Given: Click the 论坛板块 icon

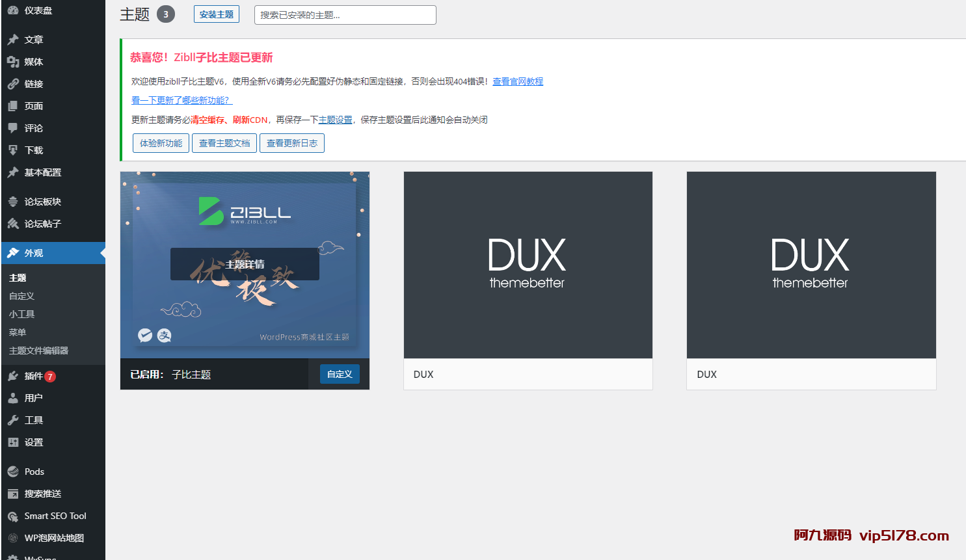Looking at the screenshot, I should pyautogui.click(x=13, y=202).
